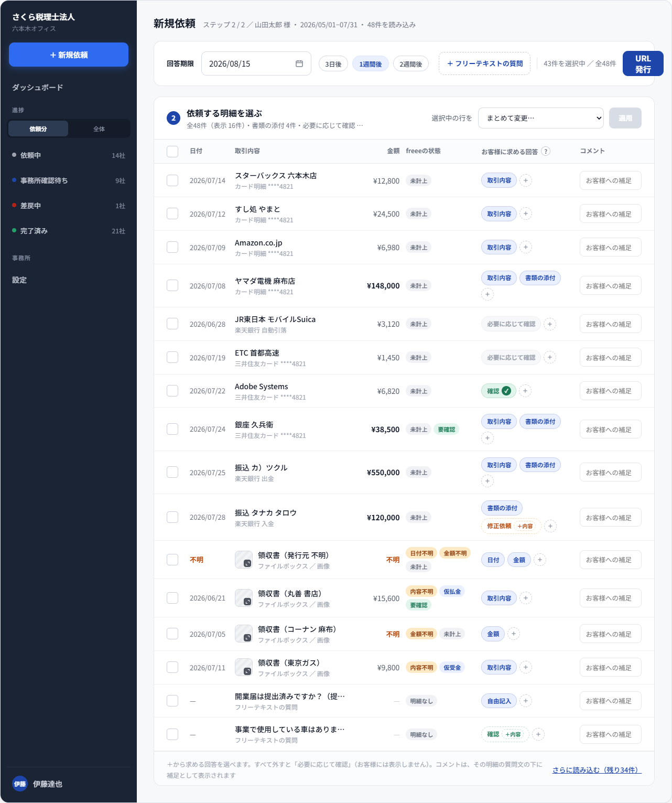Open receipt image thumbnail for 領収書（東京ガス）
Viewport: 672px width, 803px height.
(x=244, y=667)
